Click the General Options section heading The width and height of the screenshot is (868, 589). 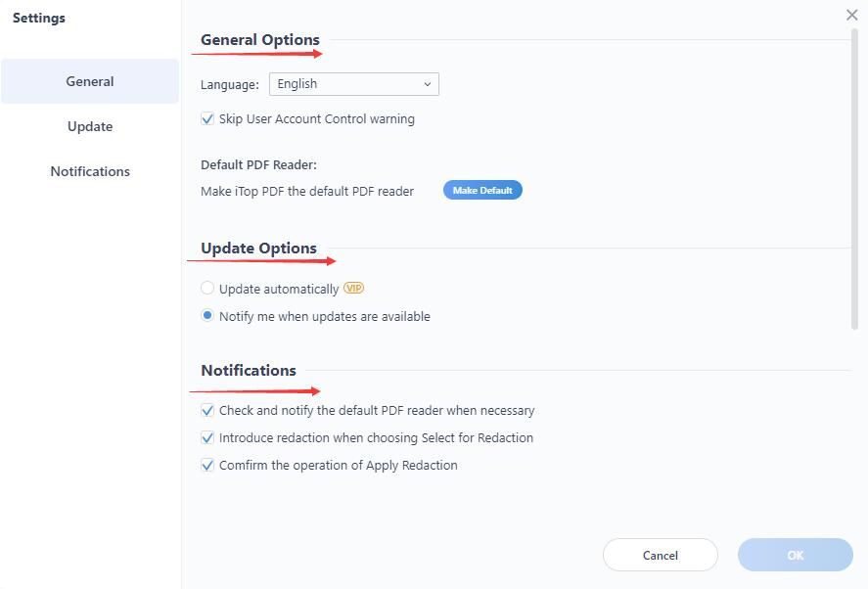click(260, 40)
